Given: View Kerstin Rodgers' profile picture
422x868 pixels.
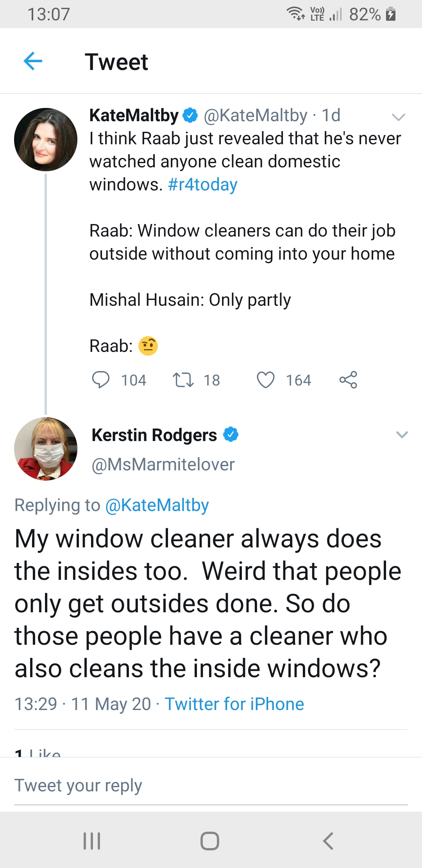Looking at the screenshot, I should point(46,449).
